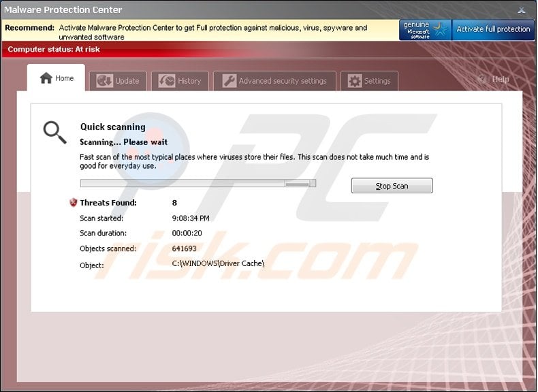
Task: Click the Settings gear icon
Action: click(355, 81)
